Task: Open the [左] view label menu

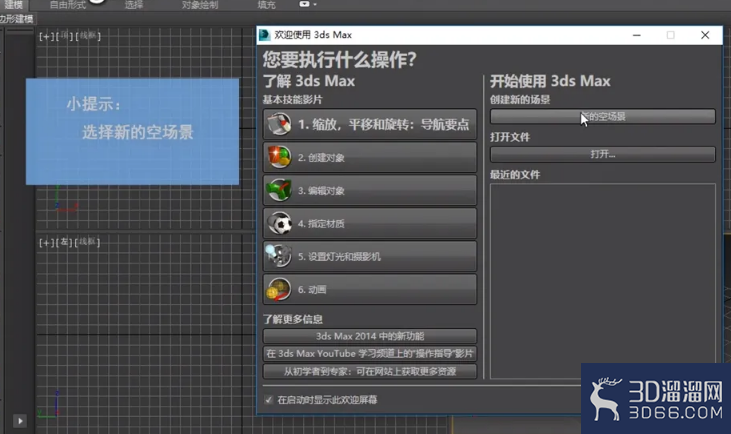Action: coord(64,242)
